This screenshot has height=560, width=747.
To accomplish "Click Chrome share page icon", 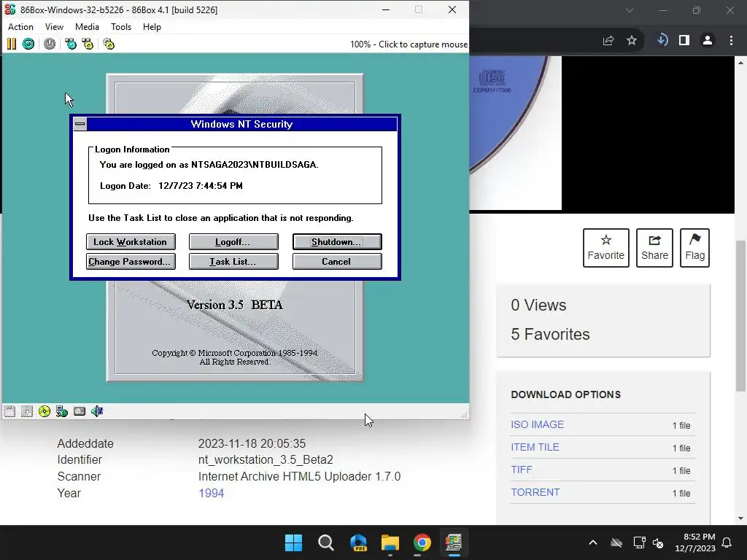I will (608, 41).
